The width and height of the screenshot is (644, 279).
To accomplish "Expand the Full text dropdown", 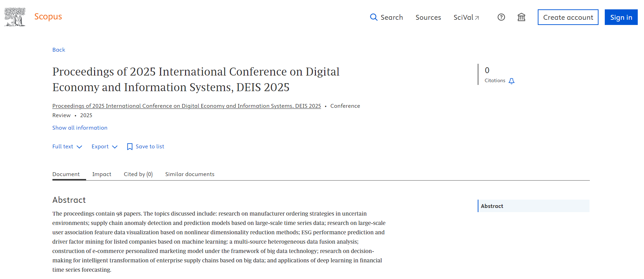I will (x=67, y=147).
